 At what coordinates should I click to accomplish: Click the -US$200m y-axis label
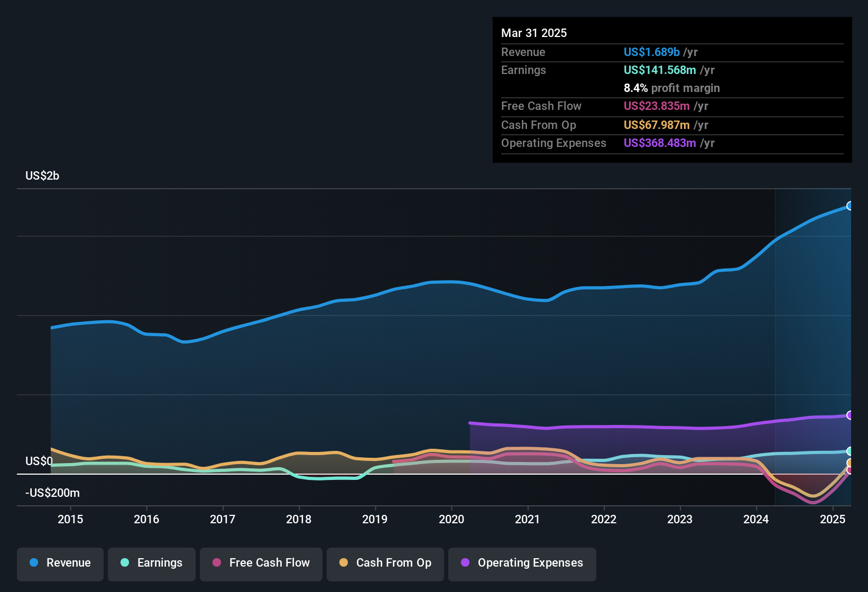pos(52,493)
